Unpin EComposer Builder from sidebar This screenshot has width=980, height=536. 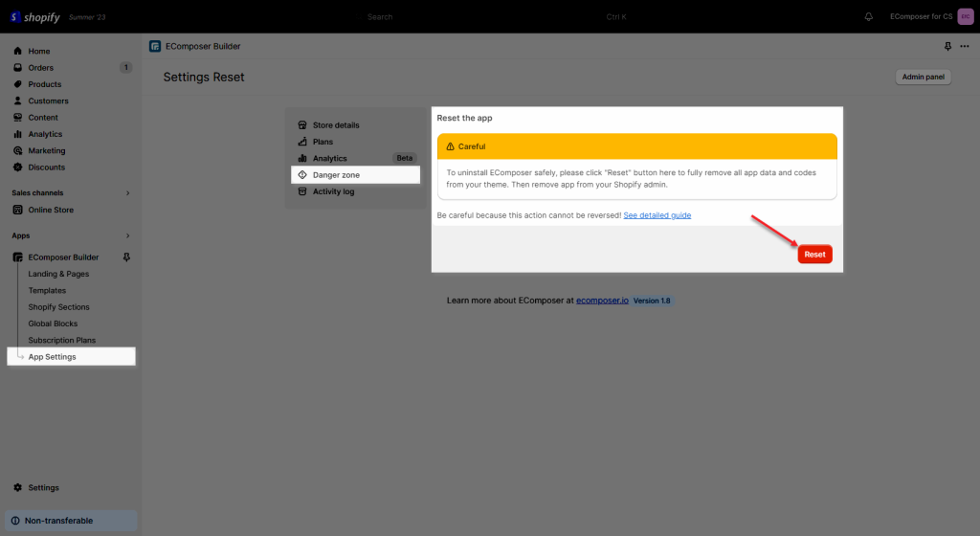[x=126, y=257]
